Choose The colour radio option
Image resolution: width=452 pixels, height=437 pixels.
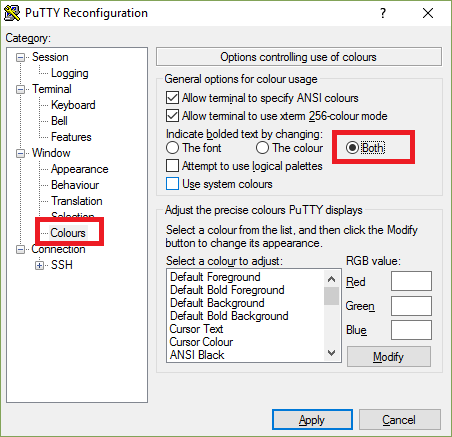point(262,148)
